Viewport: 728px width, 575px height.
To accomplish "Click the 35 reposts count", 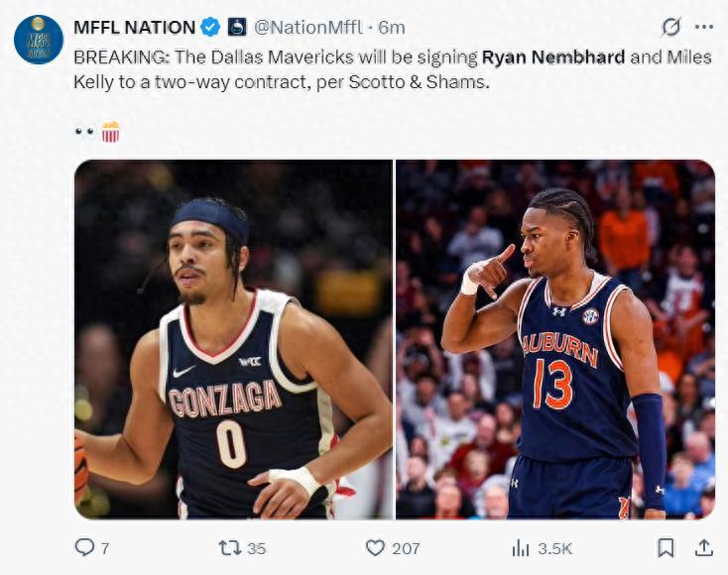I will [x=257, y=547].
